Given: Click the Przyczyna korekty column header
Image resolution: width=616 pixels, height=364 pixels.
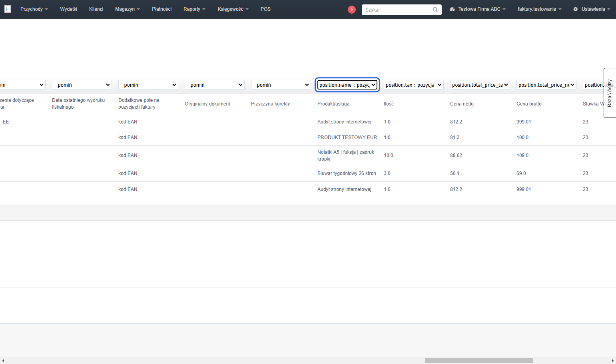Looking at the screenshot, I should 271,104.
